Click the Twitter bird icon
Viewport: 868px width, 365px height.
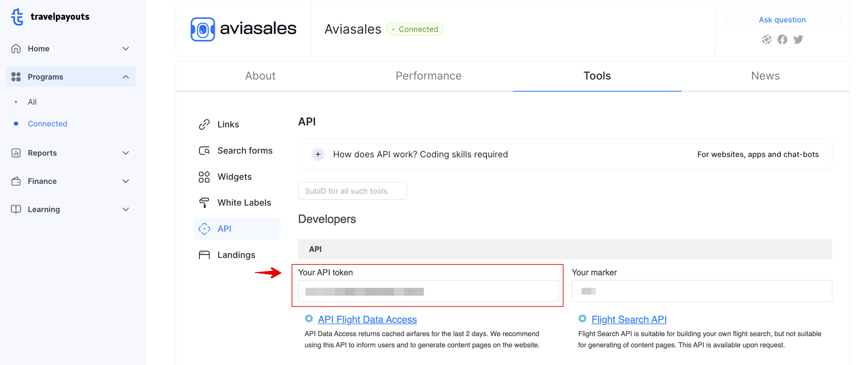pos(798,39)
